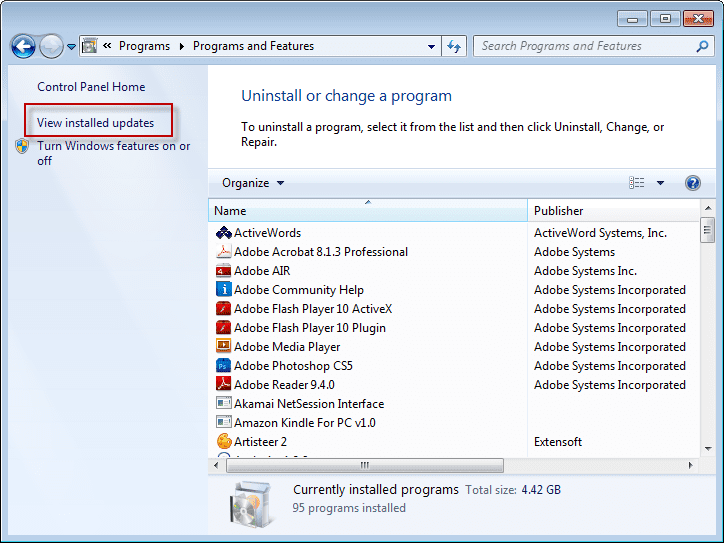Click the blue Help question mark icon
Screen dimensions: 724x543
point(693,183)
